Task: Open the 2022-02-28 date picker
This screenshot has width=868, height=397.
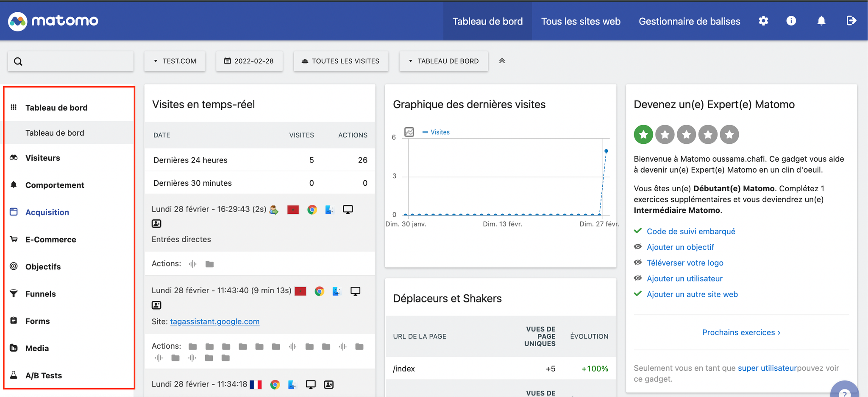Action: coord(249,61)
